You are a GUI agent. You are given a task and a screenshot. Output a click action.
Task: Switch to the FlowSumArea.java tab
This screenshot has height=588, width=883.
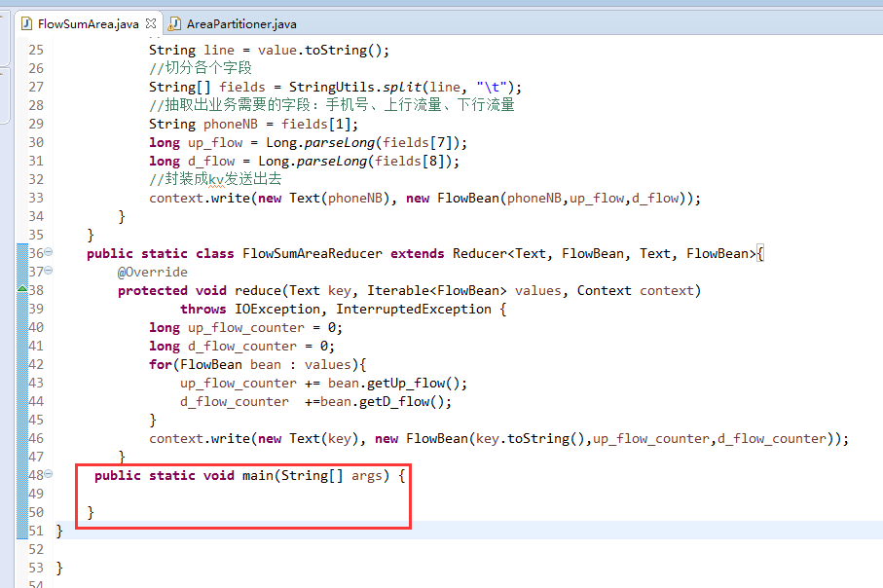pos(88,23)
